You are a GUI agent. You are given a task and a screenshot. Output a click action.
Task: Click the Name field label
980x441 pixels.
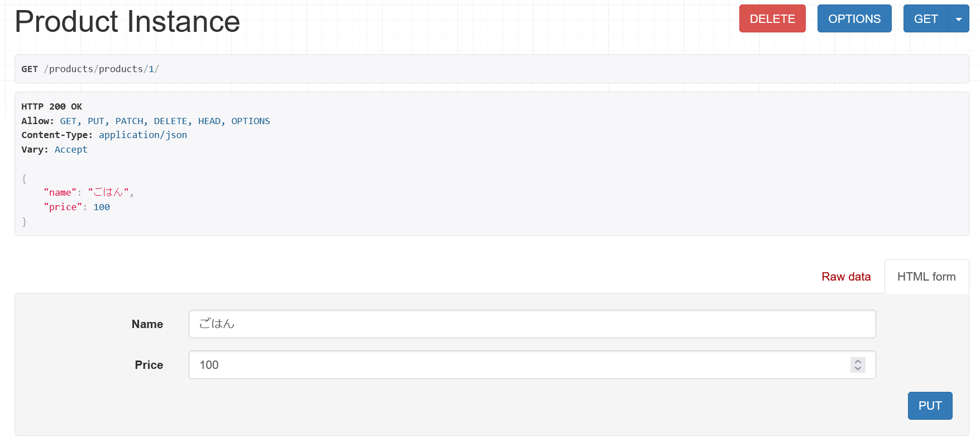(x=147, y=324)
